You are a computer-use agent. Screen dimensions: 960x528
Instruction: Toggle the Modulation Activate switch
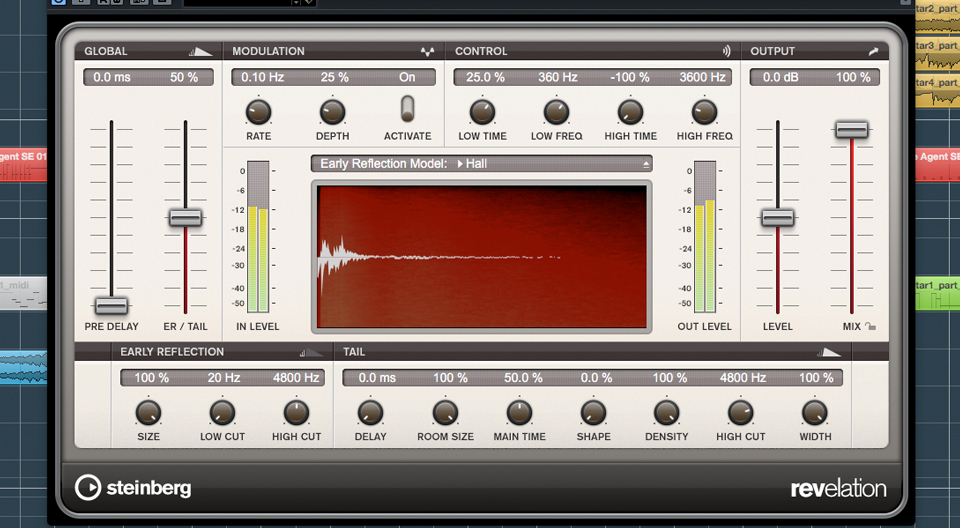click(407, 109)
